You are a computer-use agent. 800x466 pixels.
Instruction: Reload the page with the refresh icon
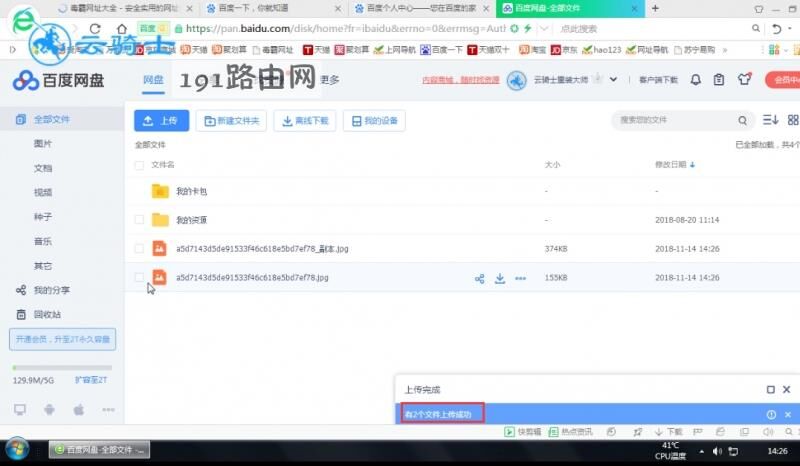click(95, 29)
